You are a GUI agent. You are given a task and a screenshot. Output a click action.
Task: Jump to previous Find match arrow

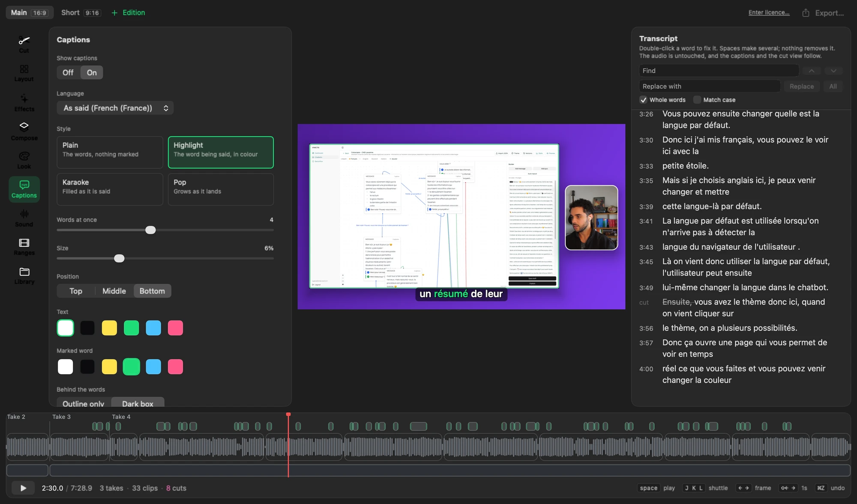click(812, 71)
